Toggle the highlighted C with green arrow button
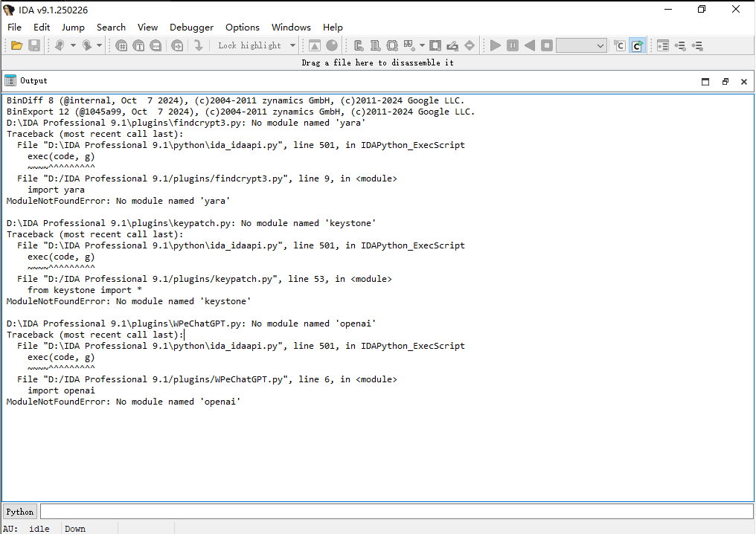The width and height of the screenshot is (756, 534). (637, 45)
